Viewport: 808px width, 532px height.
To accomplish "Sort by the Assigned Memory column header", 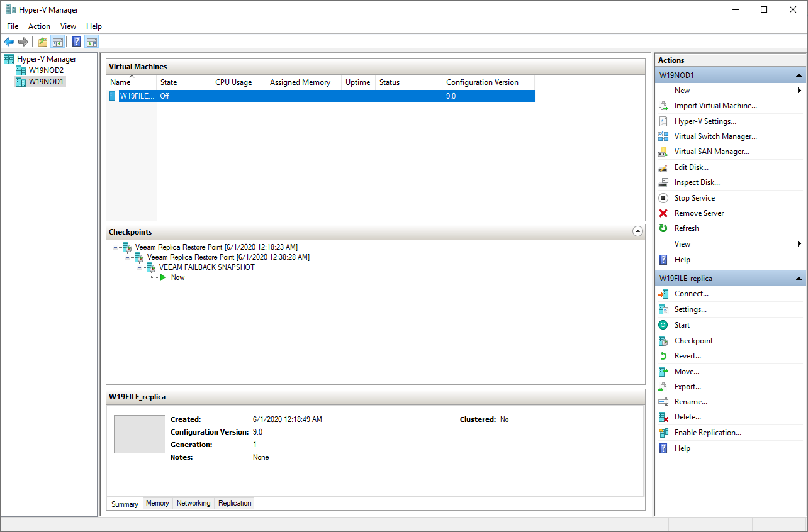I will point(303,82).
